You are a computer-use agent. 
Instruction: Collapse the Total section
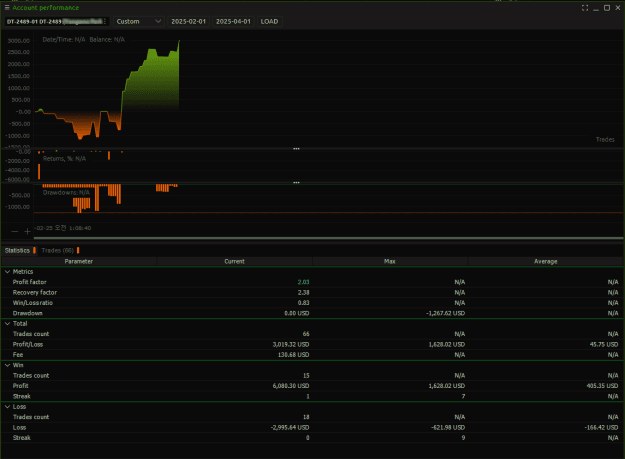click(8, 324)
